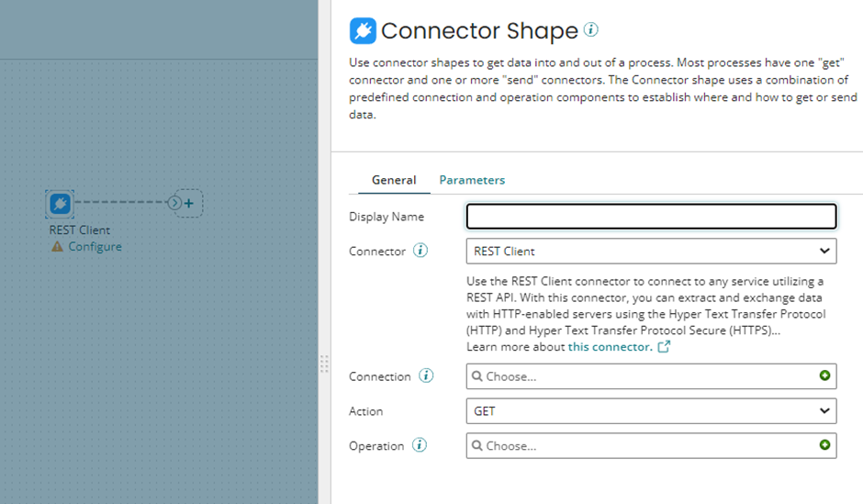Create new operation with green plus icon
The height and width of the screenshot is (504, 863).
point(824,445)
